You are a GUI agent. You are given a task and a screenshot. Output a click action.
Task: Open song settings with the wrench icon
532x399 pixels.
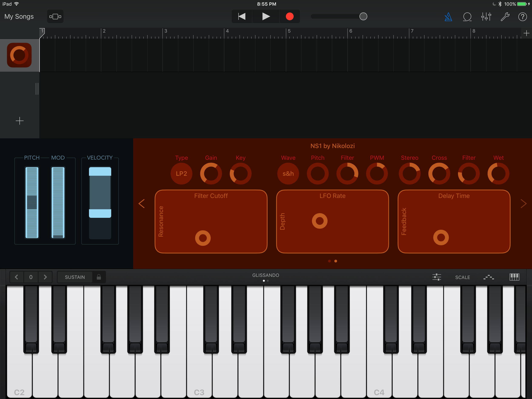pos(505,17)
